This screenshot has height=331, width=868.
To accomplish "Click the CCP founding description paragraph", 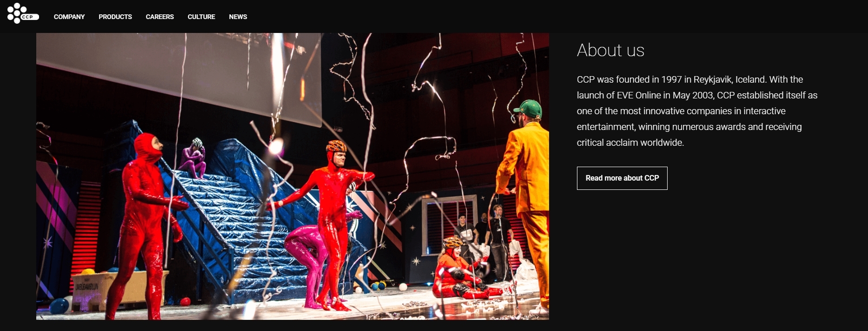I will tap(697, 111).
